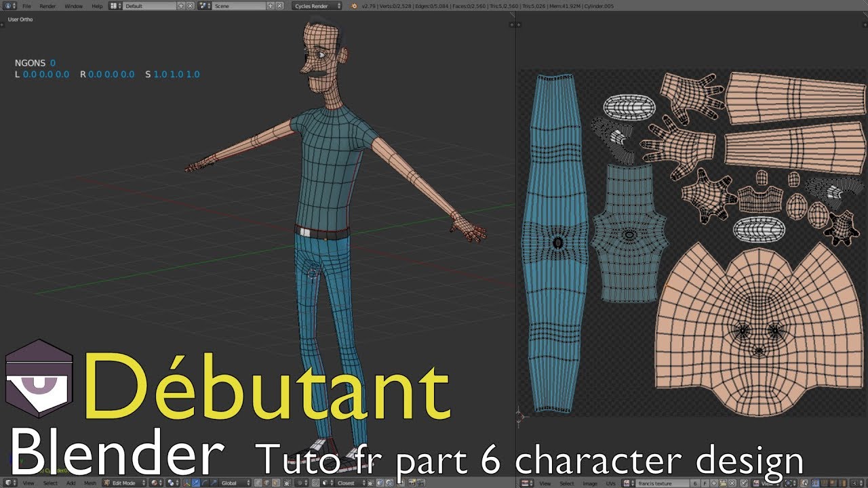
Task: Open the UV editor type selector
Action: click(x=526, y=483)
